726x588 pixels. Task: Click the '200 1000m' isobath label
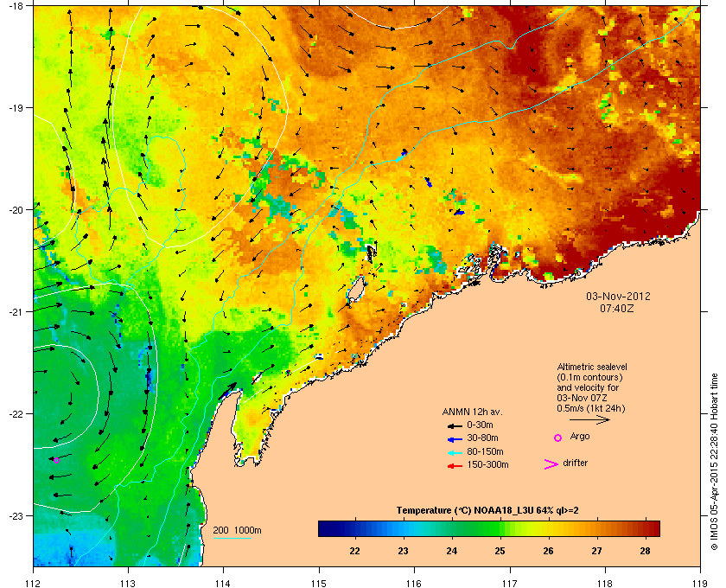(x=237, y=531)
